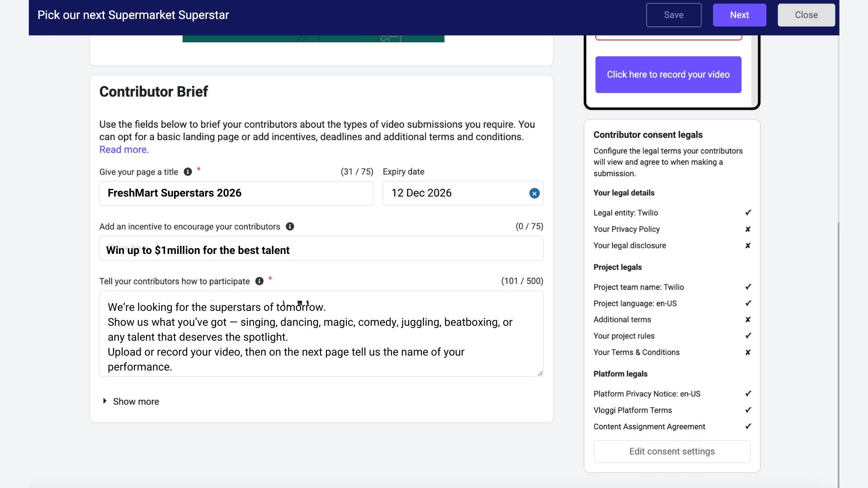Click the cross icon next to Additional terms
Viewport: 868px width, 488px height.
748,319
